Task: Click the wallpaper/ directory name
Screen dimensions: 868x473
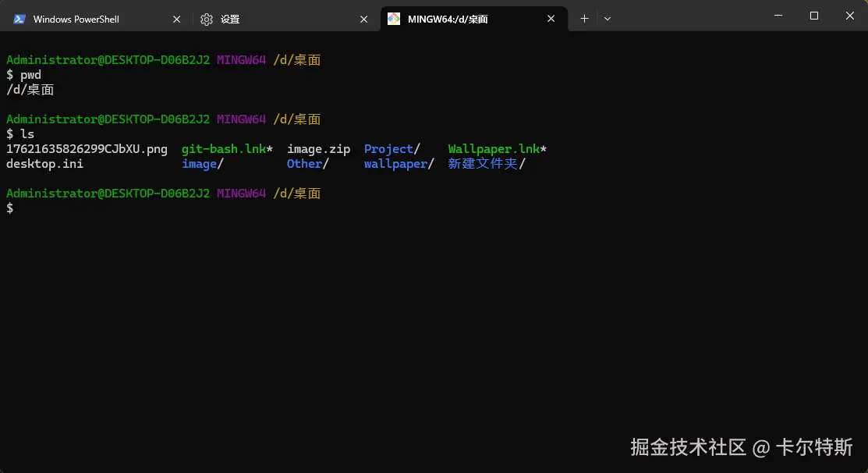Action: click(x=395, y=163)
